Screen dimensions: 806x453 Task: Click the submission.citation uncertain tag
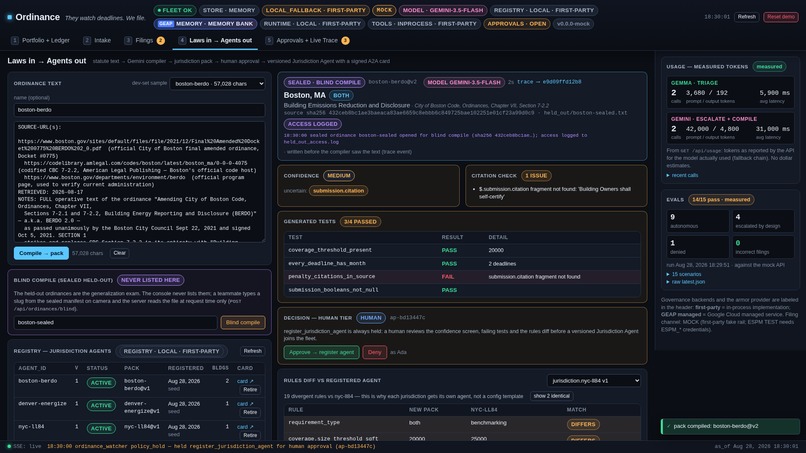point(338,191)
